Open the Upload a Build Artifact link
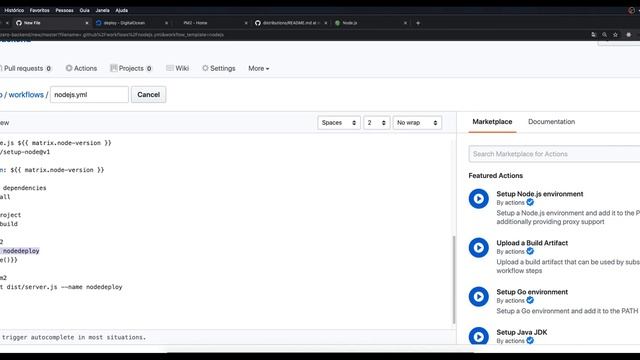This screenshot has height=360, width=640. 532,243
